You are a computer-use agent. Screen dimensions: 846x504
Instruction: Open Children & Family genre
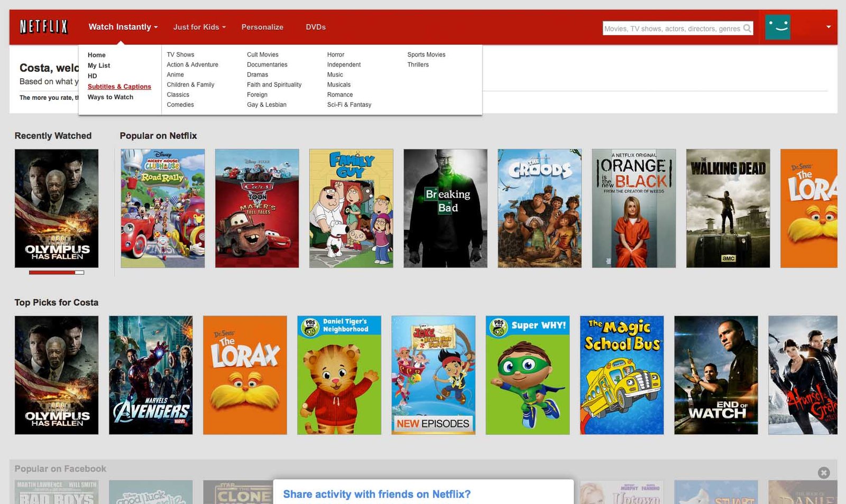click(x=190, y=85)
